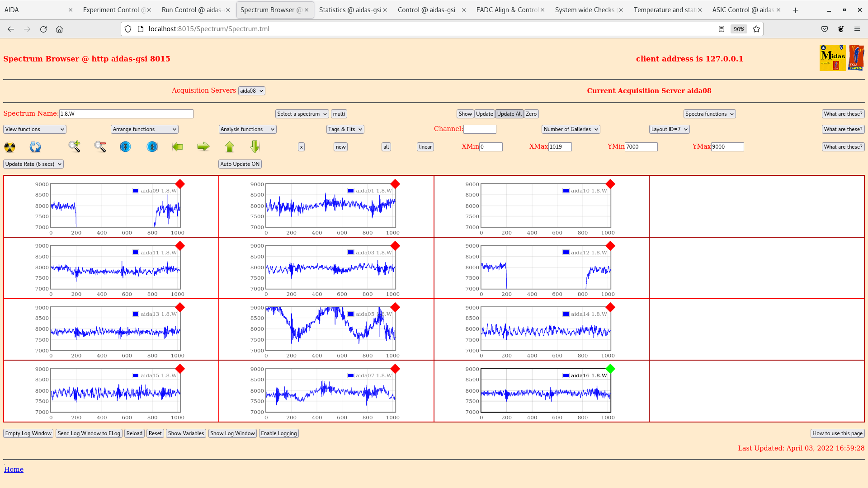Click Send Log Window to ELog button
The height and width of the screenshot is (488, 868).
(x=89, y=433)
